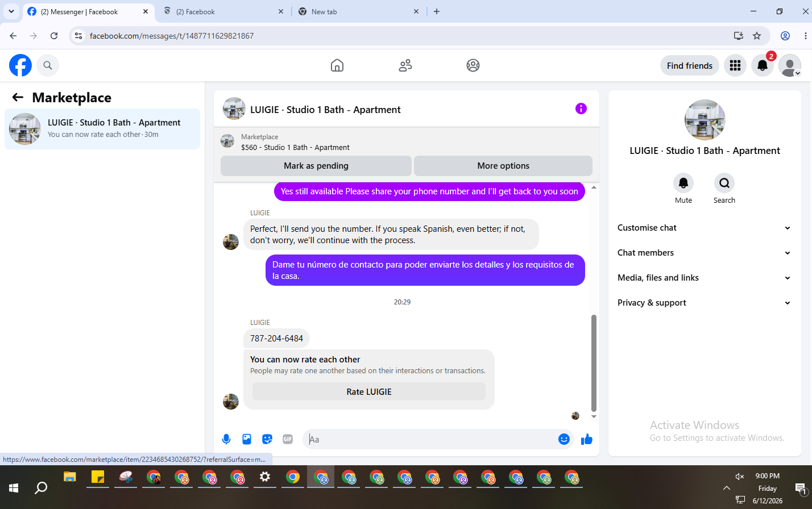
Task: Click More options button
Action: tap(503, 166)
